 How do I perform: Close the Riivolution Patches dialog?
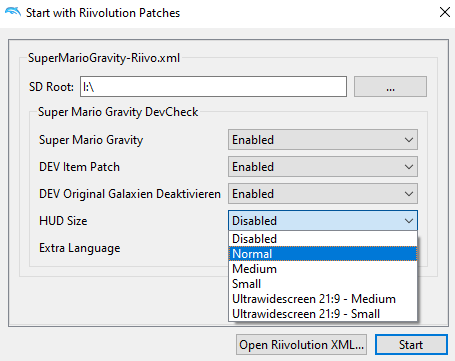445,12
